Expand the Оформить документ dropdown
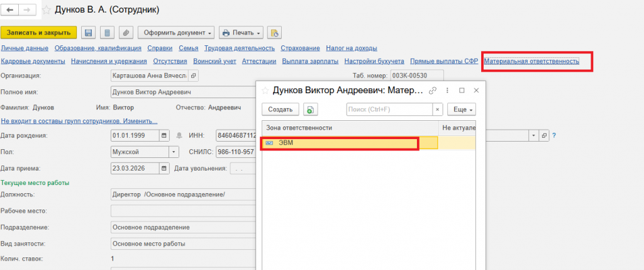644x270 pixels. click(x=176, y=33)
